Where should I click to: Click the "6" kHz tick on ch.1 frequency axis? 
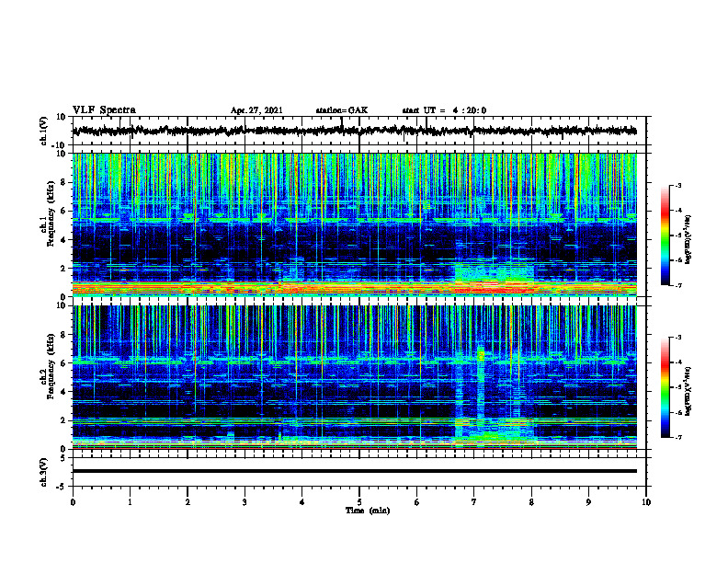63,211
